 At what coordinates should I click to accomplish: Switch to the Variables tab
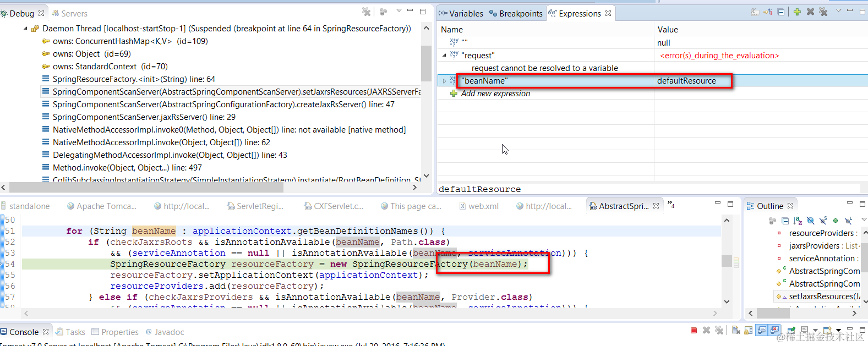click(x=461, y=13)
